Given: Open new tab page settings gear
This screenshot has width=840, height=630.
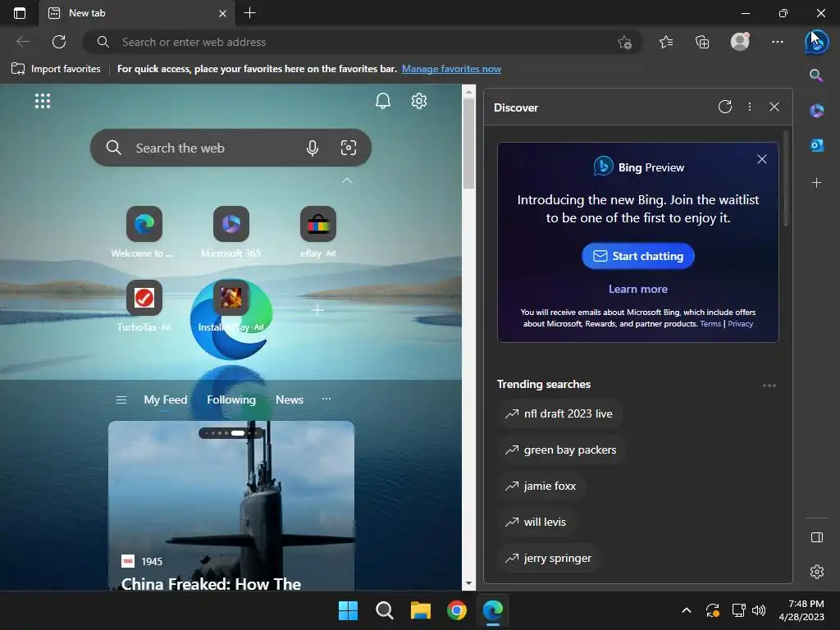Looking at the screenshot, I should point(419,101).
